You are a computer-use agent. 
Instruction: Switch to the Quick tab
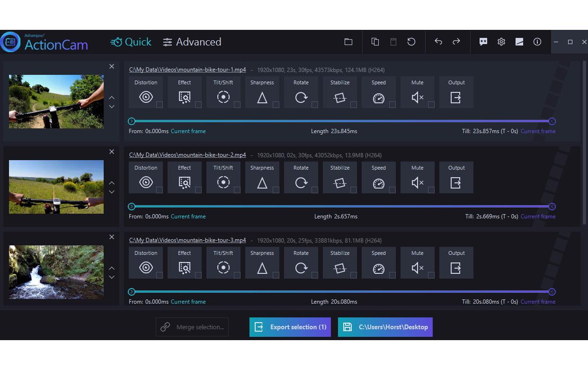[131, 42]
